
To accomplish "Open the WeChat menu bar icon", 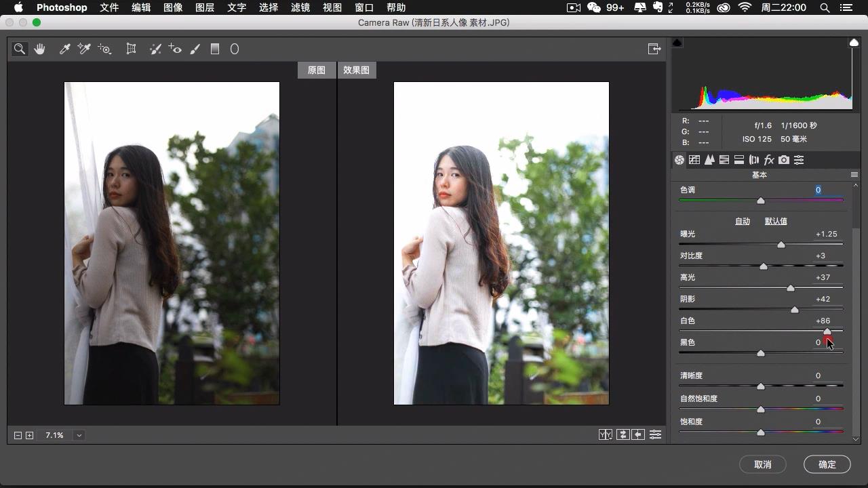I will click(x=594, y=7).
